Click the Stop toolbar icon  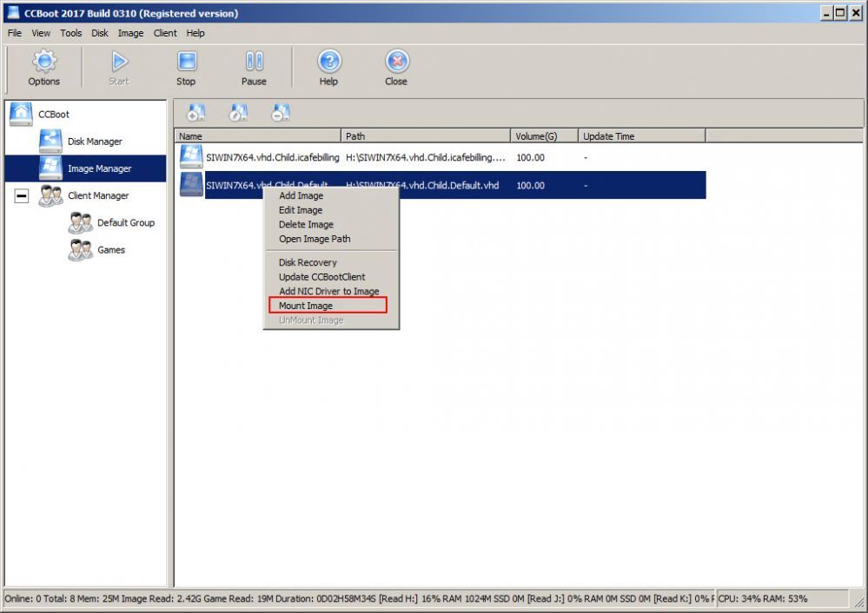point(187,62)
